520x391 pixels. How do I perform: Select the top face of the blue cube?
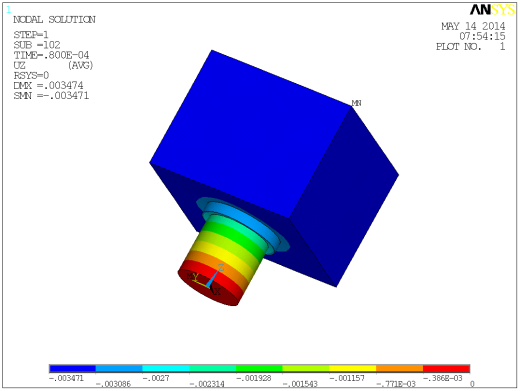251,133
